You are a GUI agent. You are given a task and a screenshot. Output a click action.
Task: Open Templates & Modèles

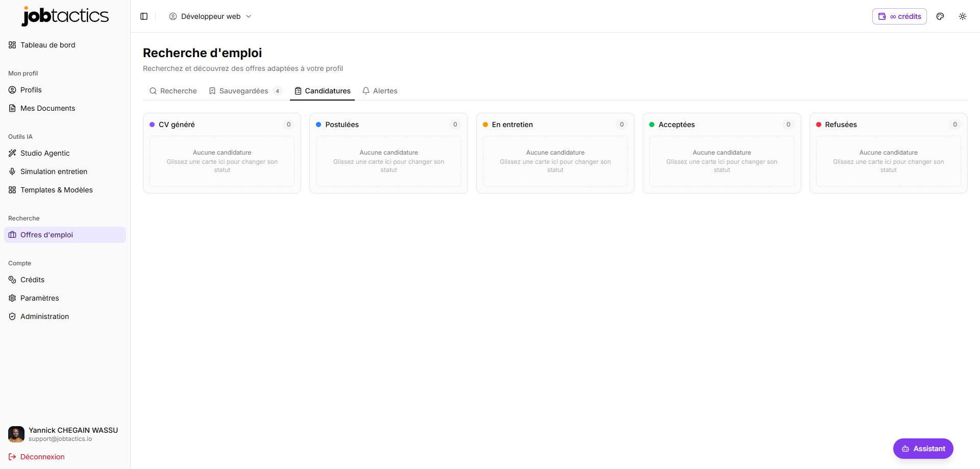click(65, 190)
